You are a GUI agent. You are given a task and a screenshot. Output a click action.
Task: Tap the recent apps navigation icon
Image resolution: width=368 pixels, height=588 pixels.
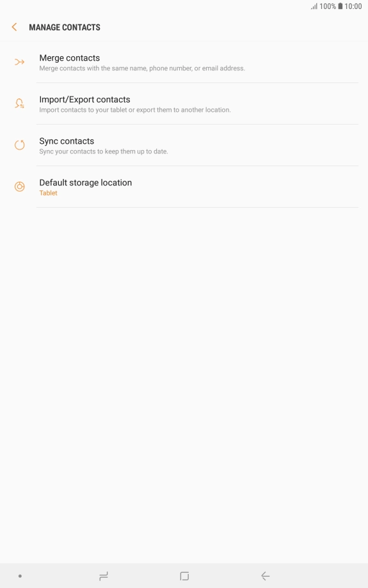point(104,576)
